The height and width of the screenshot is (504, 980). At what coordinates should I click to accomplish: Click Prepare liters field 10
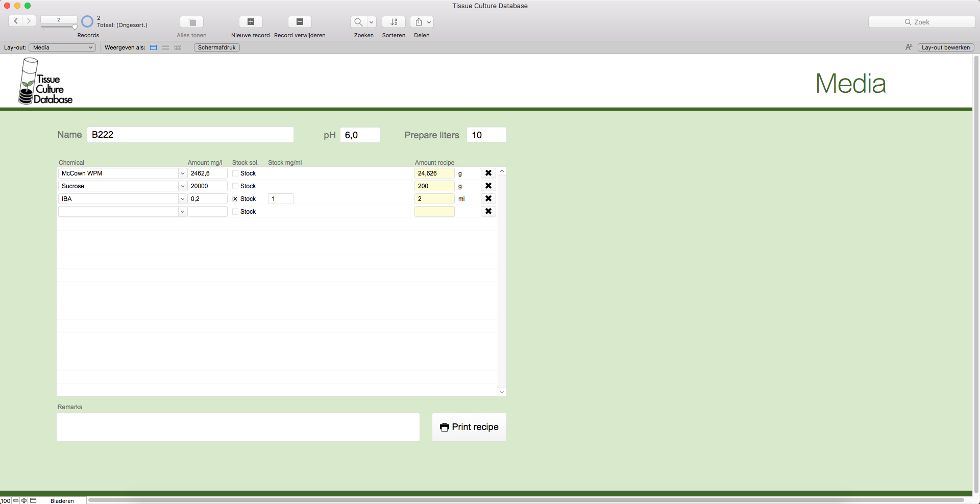(486, 135)
